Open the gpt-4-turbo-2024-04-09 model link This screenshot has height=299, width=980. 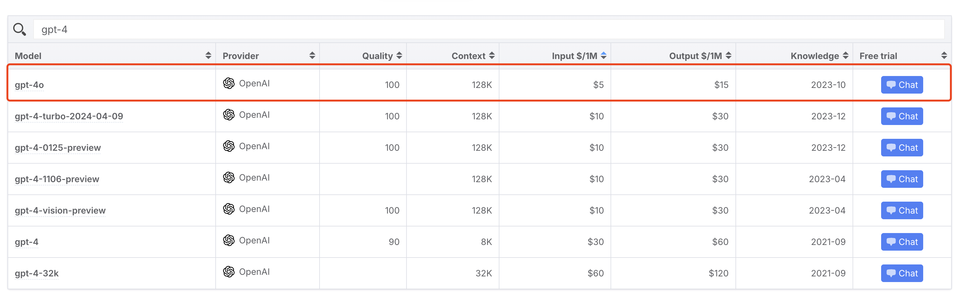(x=69, y=117)
